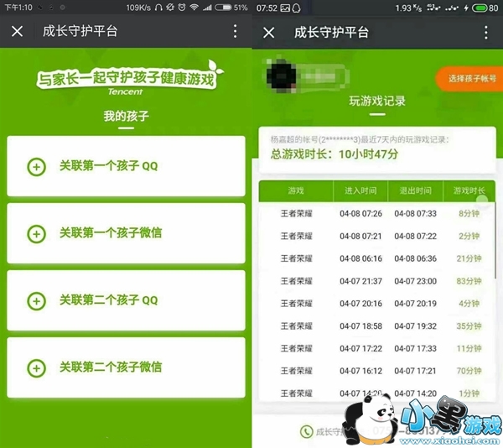Close the right 成长守护平台 page
This screenshot has height=448, width=503.
point(269,33)
